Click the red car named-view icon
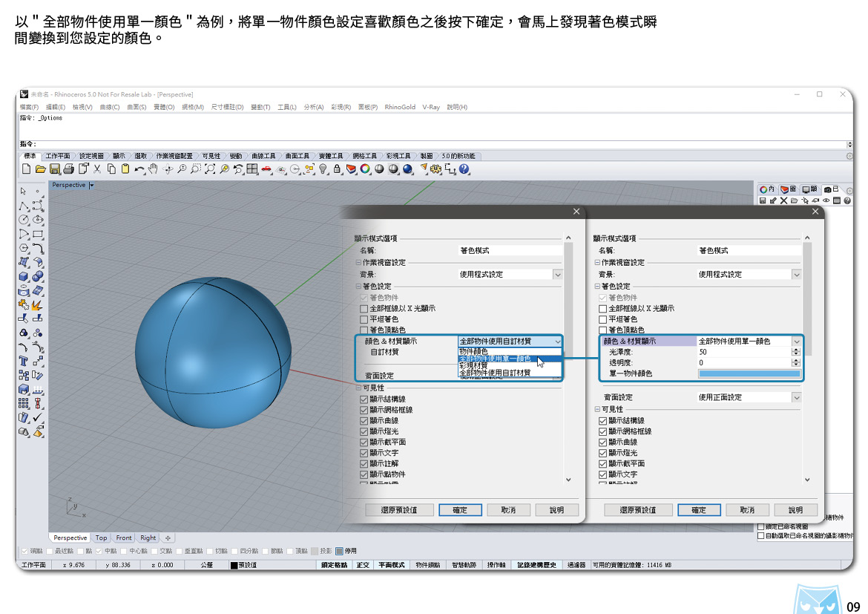Image resolution: width=868 pixels, height=614 pixels. (x=267, y=169)
